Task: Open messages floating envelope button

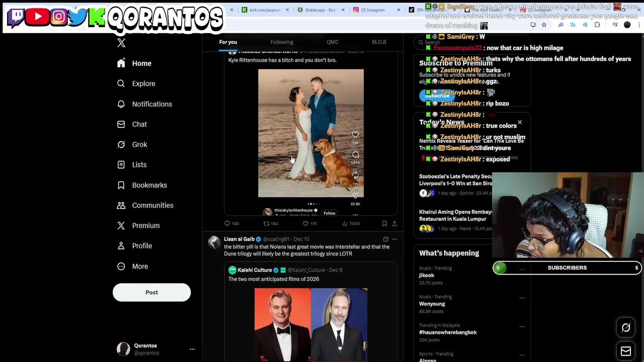Action: 626,351
